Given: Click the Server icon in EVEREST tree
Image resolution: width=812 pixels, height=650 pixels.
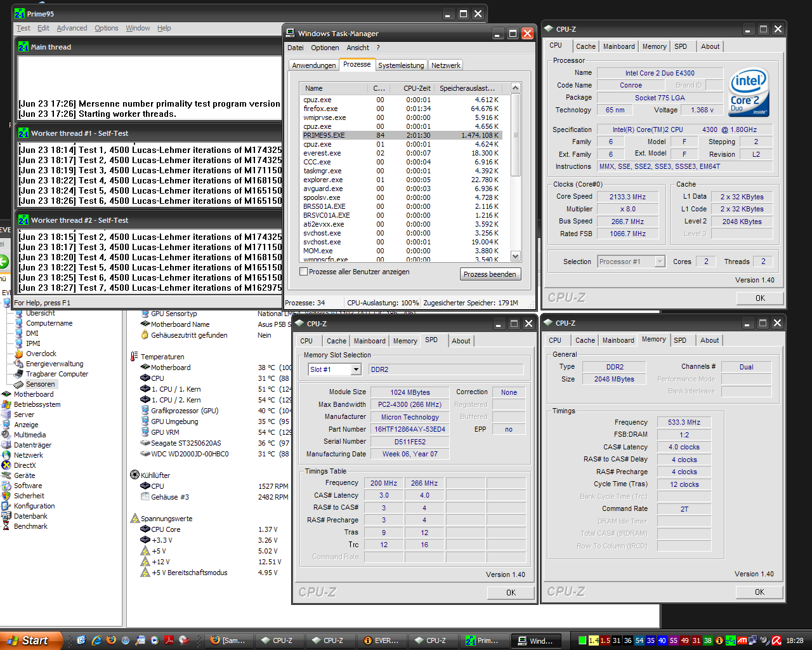Looking at the screenshot, I should click(7, 415).
